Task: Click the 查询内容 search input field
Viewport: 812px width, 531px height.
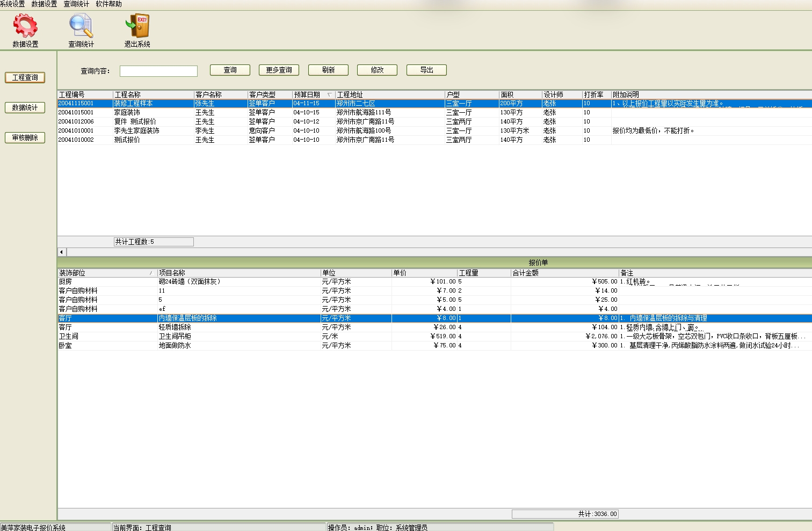Action: [x=158, y=71]
